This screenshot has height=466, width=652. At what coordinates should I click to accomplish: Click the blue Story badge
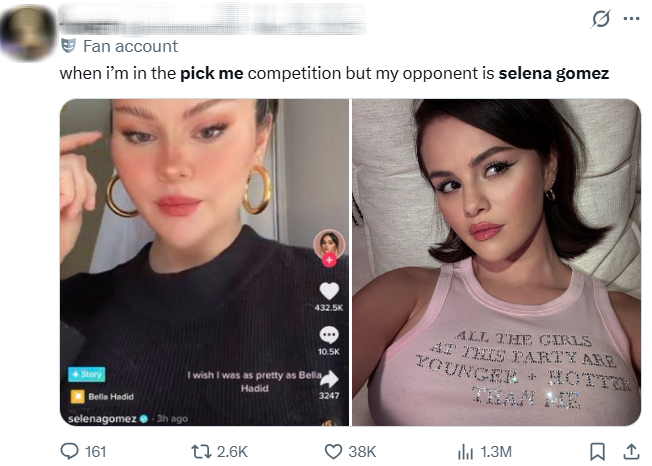[84, 374]
